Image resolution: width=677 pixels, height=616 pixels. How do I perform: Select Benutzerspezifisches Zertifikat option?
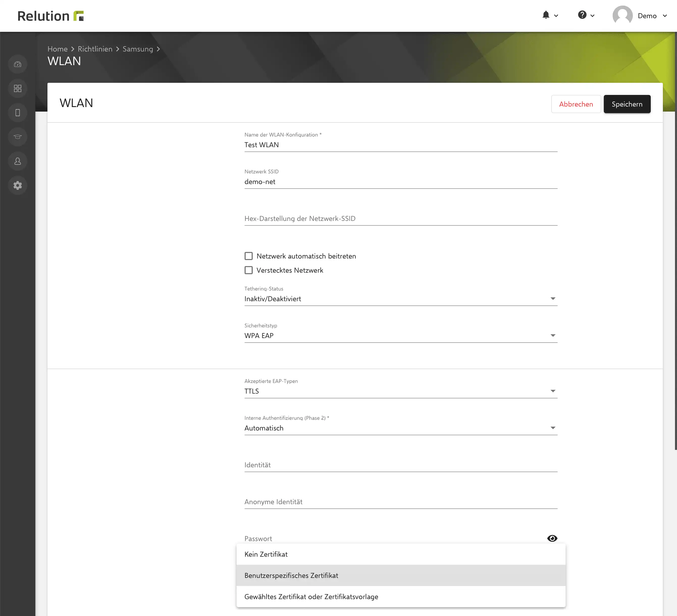point(401,575)
